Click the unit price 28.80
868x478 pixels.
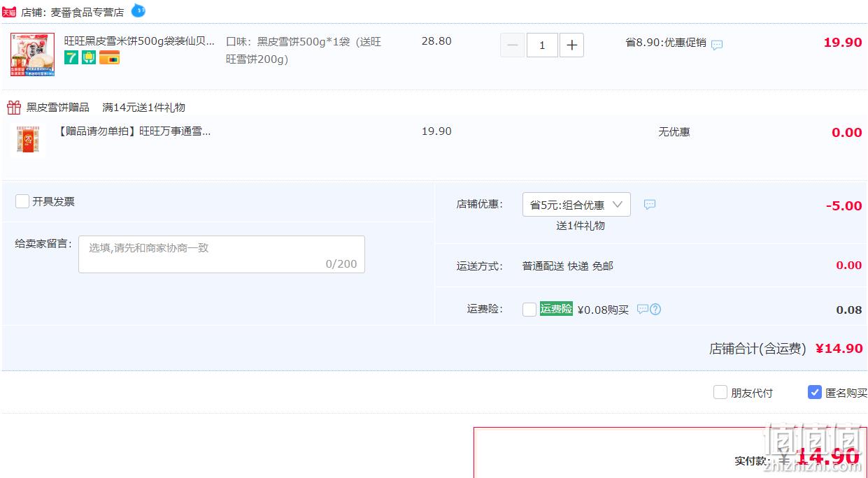tap(436, 41)
